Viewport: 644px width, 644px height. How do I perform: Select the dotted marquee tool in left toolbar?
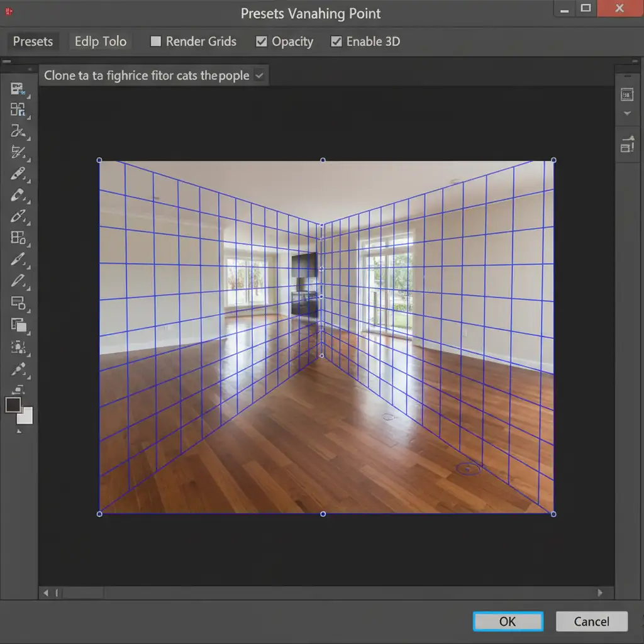[18, 347]
